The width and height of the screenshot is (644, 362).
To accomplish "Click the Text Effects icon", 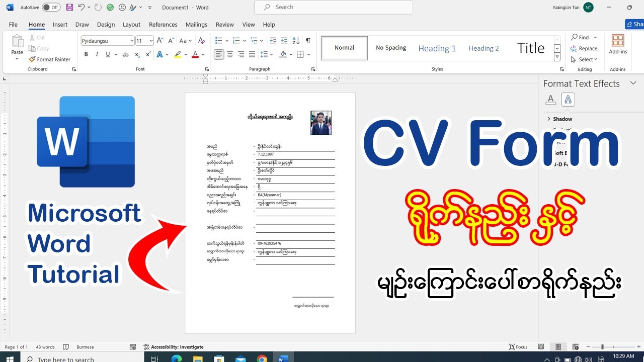I will (159, 54).
